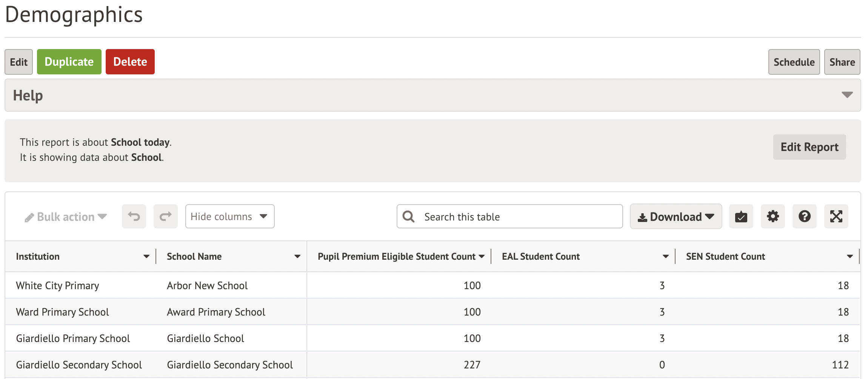Click the green Duplicate button

pyautogui.click(x=69, y=62)
